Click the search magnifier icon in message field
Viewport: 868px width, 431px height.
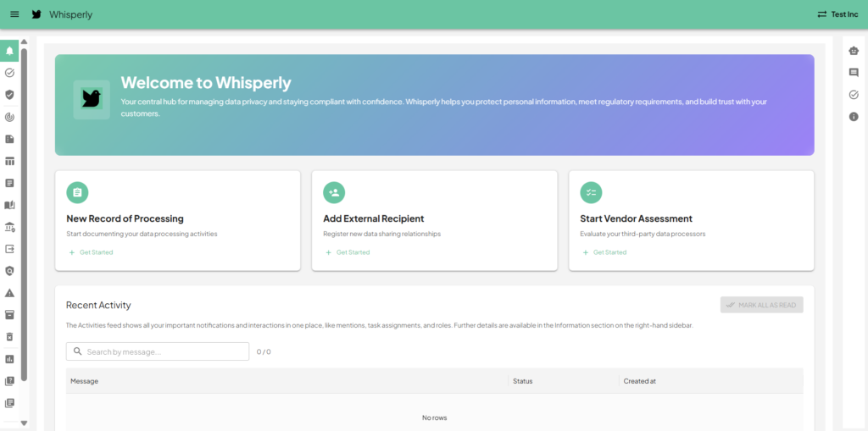(x=77, y=351)
